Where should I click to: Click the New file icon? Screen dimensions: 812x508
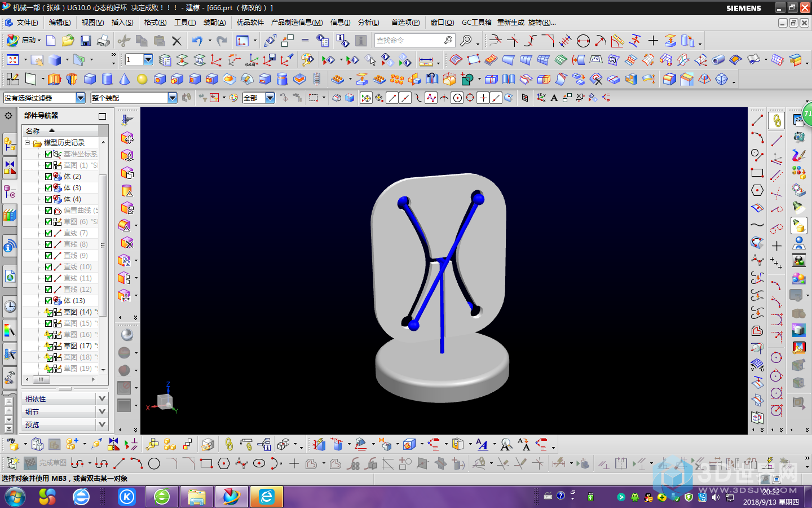point(51,41)
